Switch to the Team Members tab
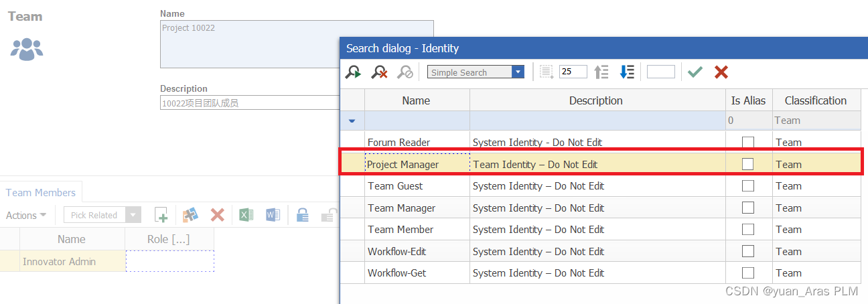Image resolution: width=868 pixels, height=304 pixels. [41, 192]
